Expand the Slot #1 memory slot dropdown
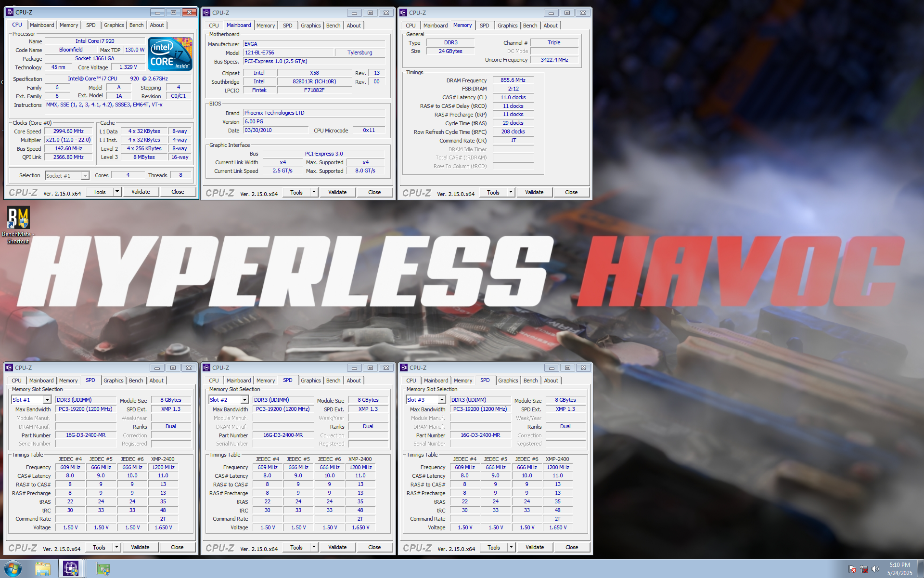Screen dimensions: 924x578 coord(47,400)
